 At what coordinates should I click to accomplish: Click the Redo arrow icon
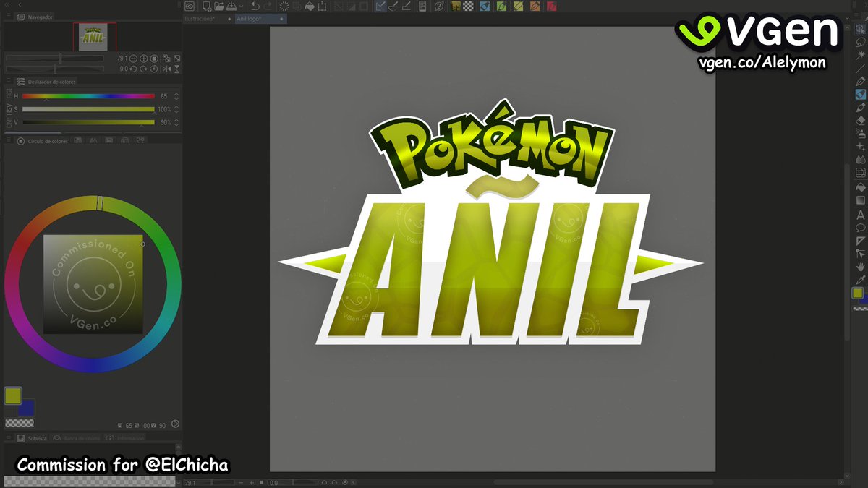point(268,6)
